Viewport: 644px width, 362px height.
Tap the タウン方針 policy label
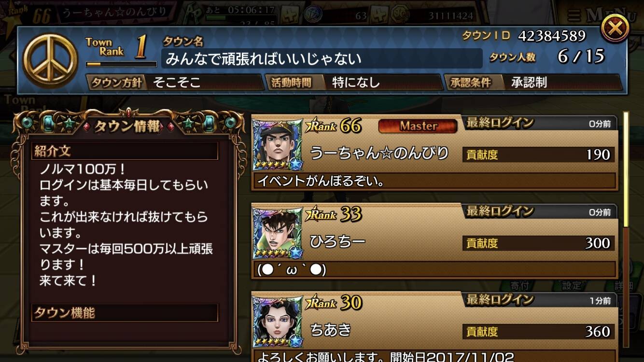pyautogui.click(x=117, y=83)
